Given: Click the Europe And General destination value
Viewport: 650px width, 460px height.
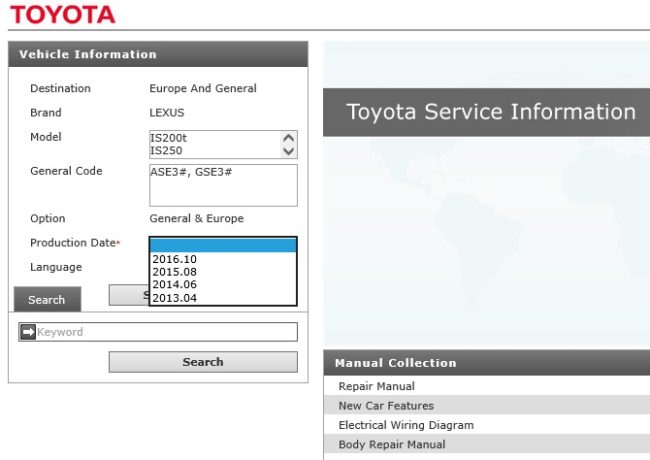Looking at the screenshot, I should (203, 88).
